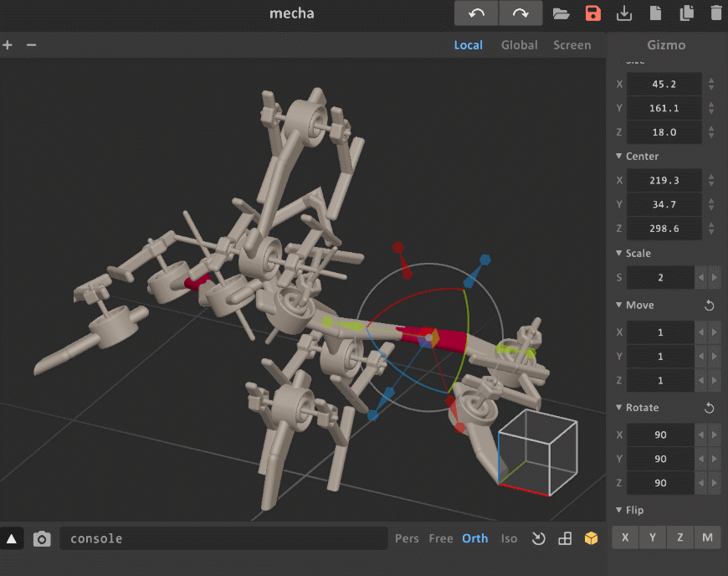Switch to the Global gizmo tab
This screenshot has width=728, height=576.
coord(519,45)
